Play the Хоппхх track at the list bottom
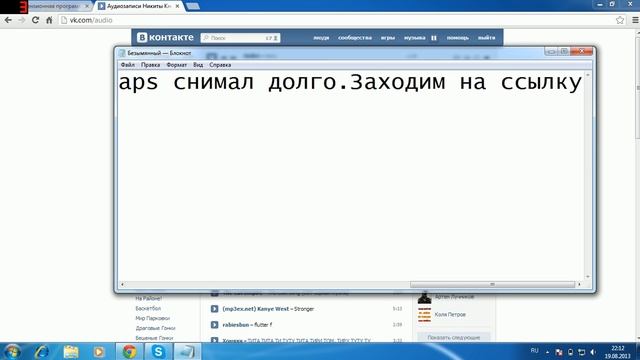The height and width of the screenshot is (360, 640). click(214, 340)
